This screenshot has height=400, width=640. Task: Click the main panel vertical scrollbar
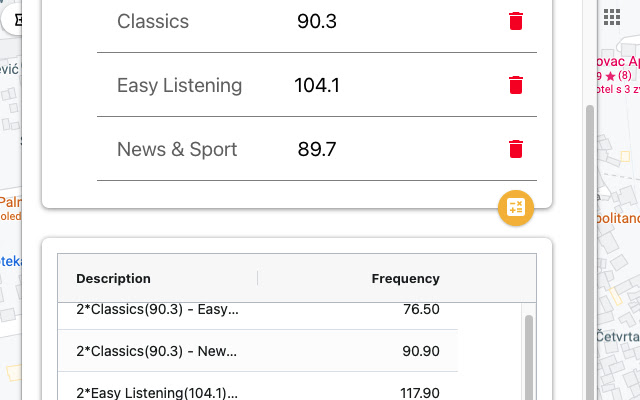pyautogui.click(x=590, y=252)
